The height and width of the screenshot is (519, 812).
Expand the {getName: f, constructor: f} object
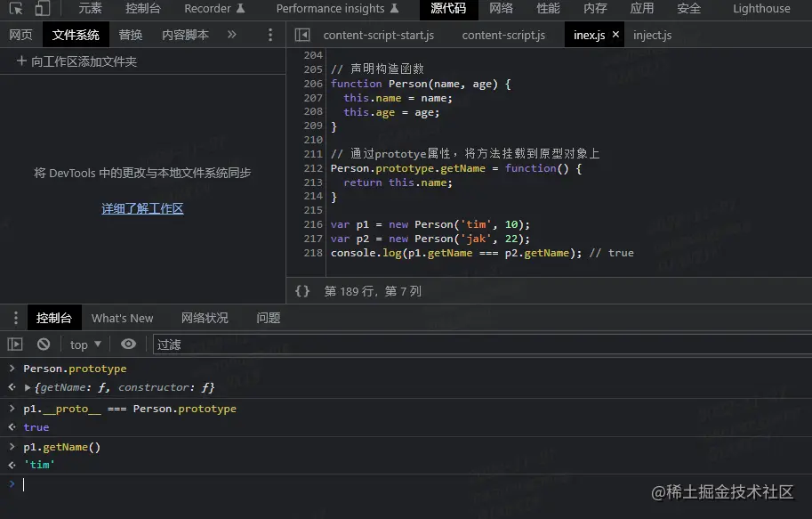point(28,387)
